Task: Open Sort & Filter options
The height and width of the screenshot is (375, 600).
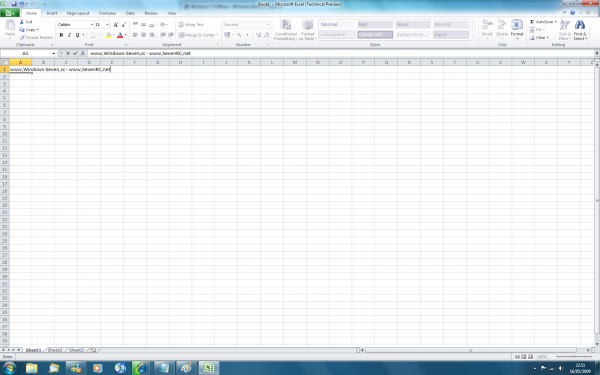Action: click(564, 30)
